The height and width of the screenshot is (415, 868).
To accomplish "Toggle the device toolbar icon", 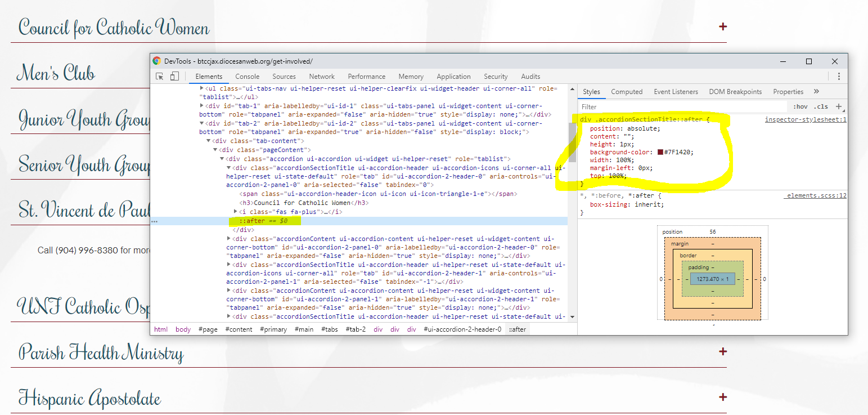I will click(174, 77).
